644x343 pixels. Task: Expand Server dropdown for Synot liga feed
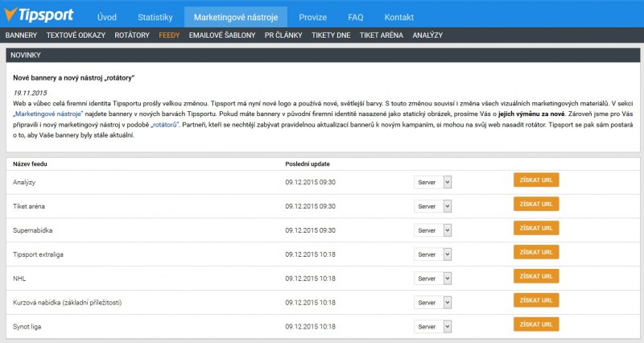pyautogui.click(x=433, y=327)
